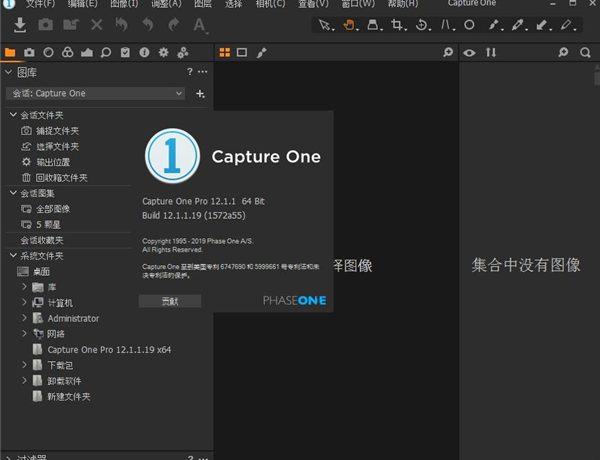The height and width of the screenshot is (460, 600).
Task: Open the Capture camera tool tab
Action: [29, 52]
